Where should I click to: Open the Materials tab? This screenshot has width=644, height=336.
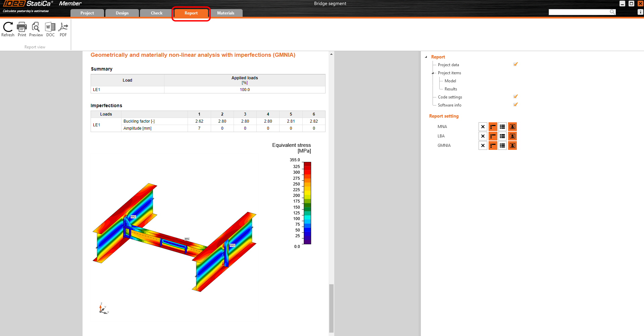click(226, 13)
